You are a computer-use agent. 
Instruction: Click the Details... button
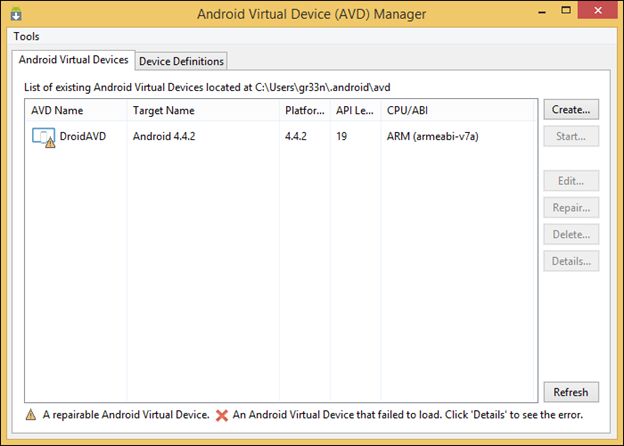pyautogui.click(x=571, y=261)
